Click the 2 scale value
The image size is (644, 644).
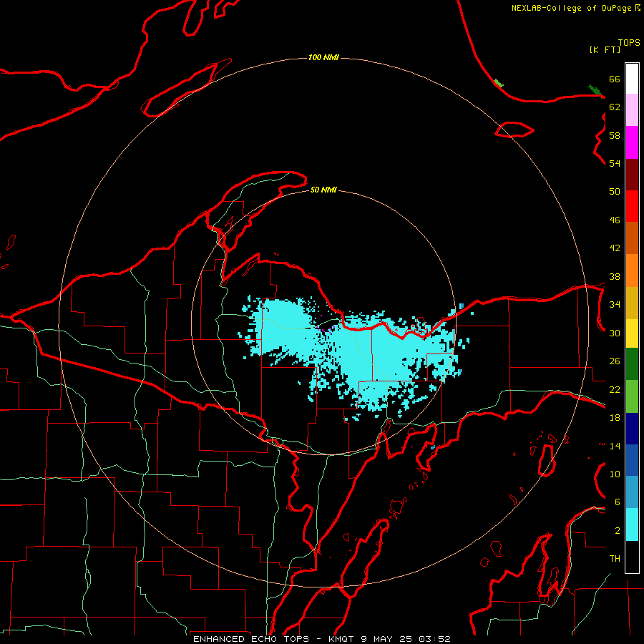(x=618, y=531)
